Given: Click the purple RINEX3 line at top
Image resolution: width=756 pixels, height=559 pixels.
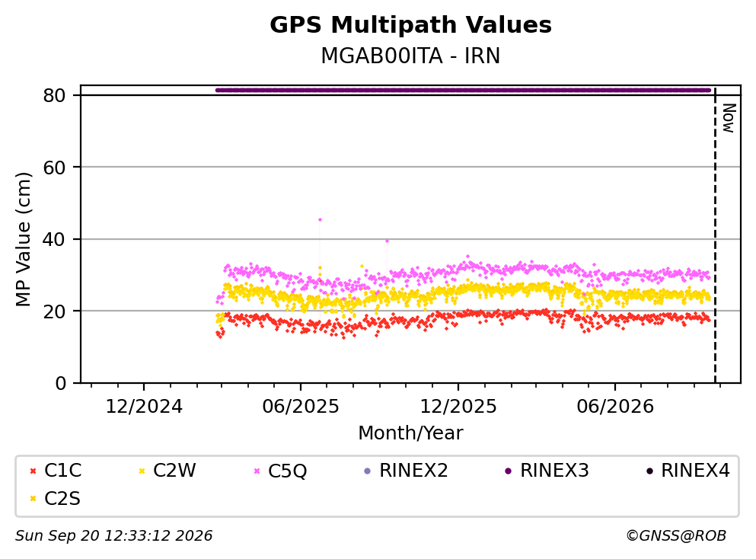Looking at the screenshot, I should [463, 90].
